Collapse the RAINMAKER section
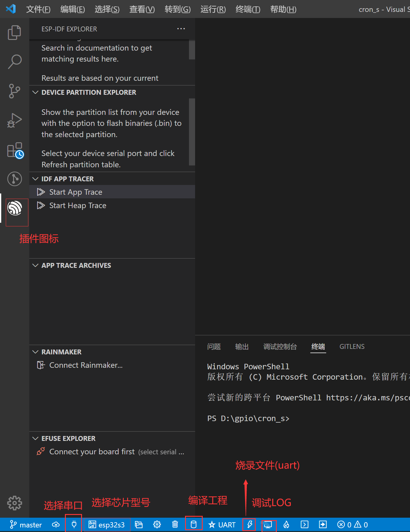Screen dimensions: 410x532 (35, 352)
